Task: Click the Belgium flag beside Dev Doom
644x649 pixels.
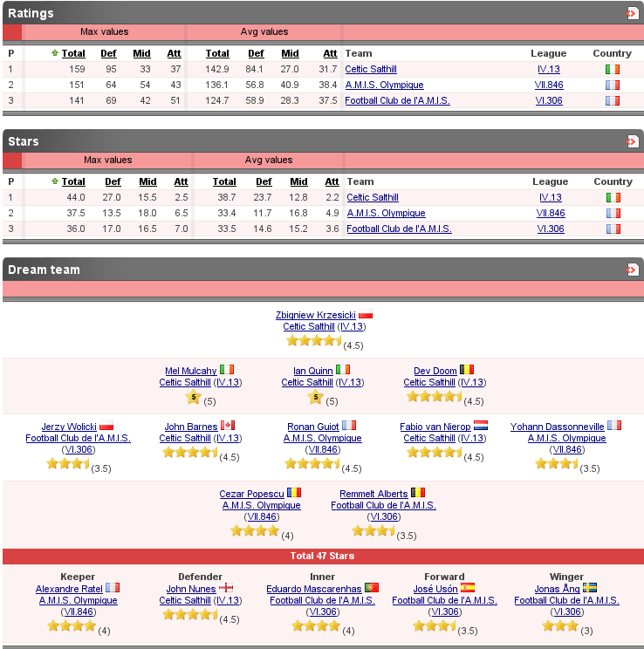Action: pyautogui.click(x=467, y=369)
